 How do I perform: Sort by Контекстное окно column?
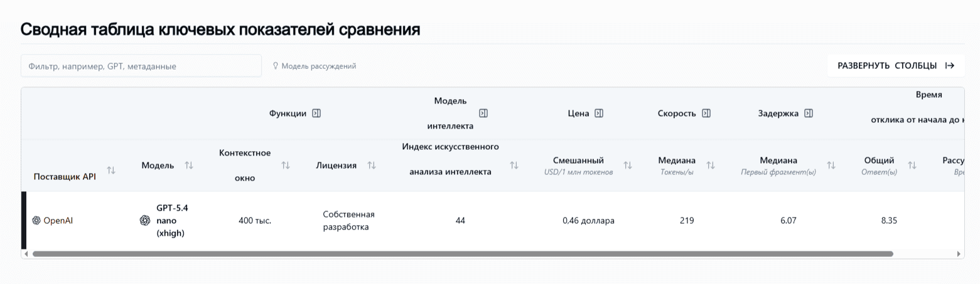[x=286, y=166]
